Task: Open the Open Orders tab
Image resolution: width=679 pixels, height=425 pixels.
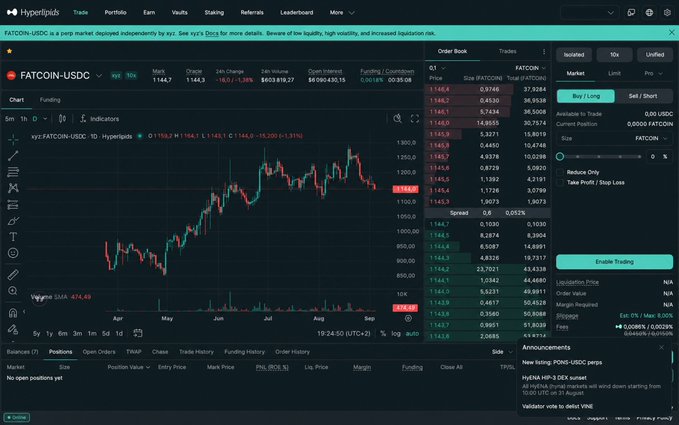Action: click(x=99, y=352)
